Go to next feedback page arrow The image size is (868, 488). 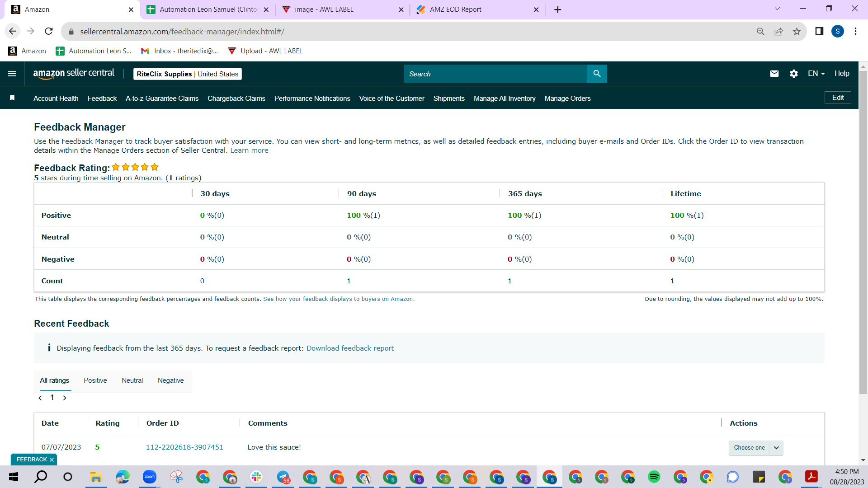[65, 398]
